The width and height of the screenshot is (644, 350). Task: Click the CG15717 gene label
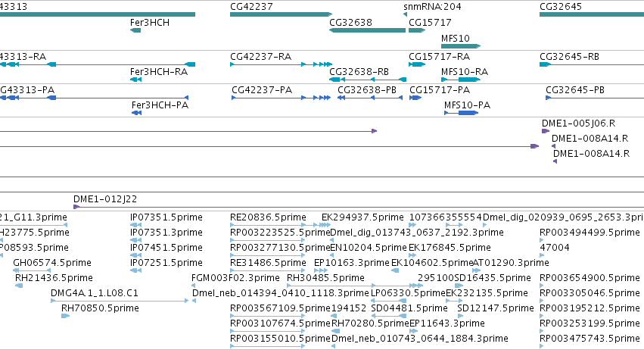point(430,23)
